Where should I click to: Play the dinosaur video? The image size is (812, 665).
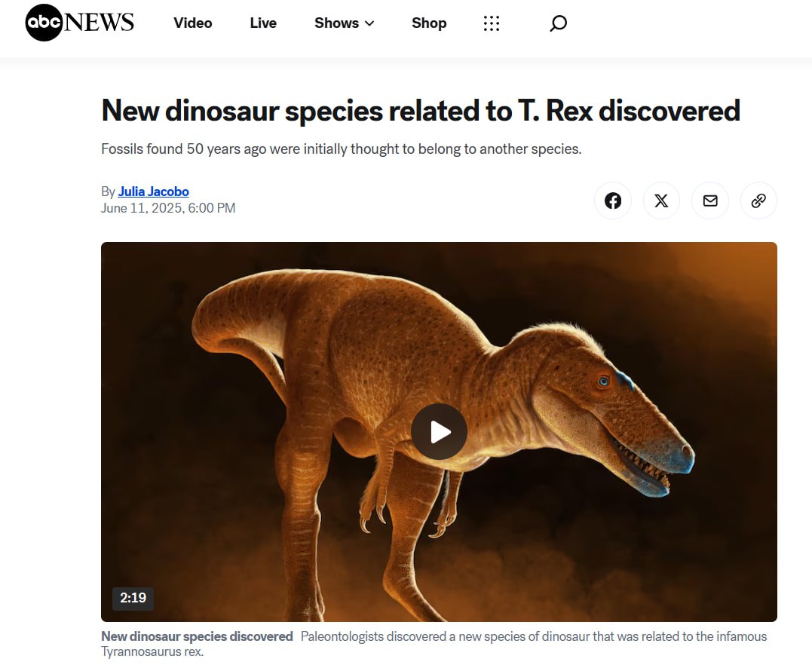click(439, 432)
